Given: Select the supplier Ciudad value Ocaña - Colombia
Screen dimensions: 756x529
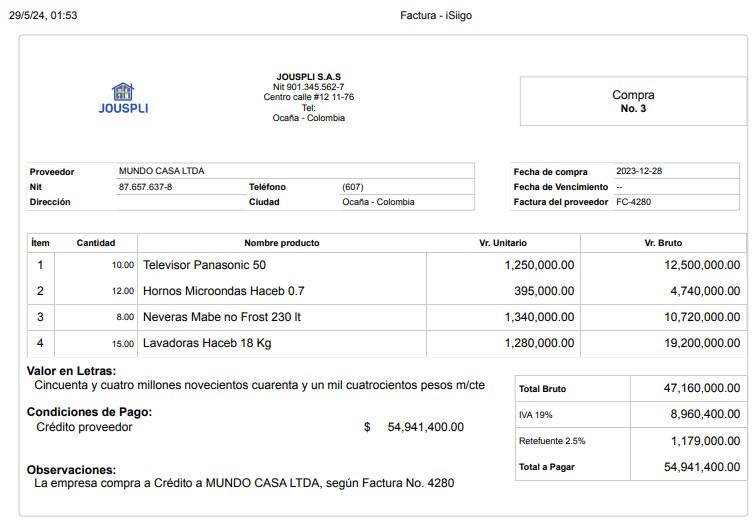Looking at the screenshot, I should pyautogui.click(x=378, y=202).
